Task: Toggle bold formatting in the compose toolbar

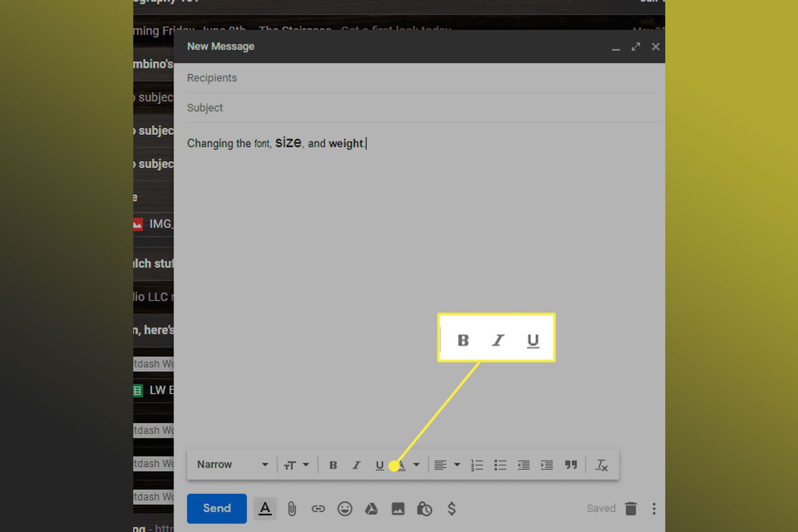Action: pyautogui.click(x=333, y=465)
